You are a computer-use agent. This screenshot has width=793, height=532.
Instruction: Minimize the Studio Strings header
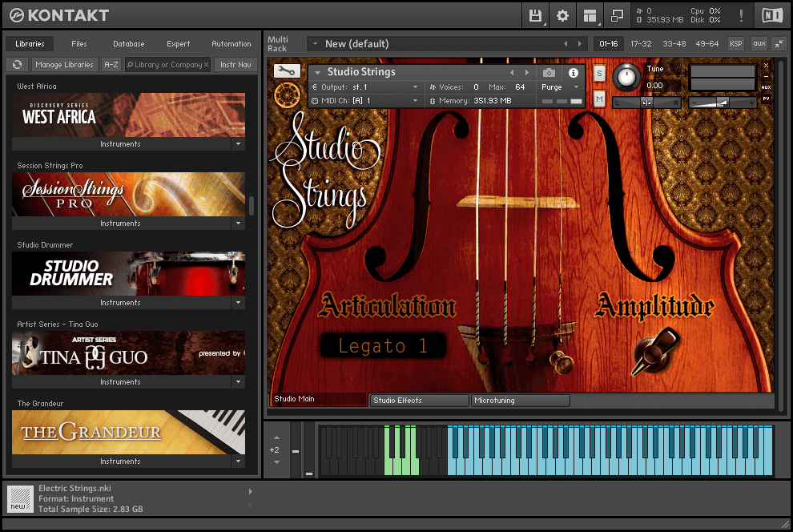coord(766,76)
